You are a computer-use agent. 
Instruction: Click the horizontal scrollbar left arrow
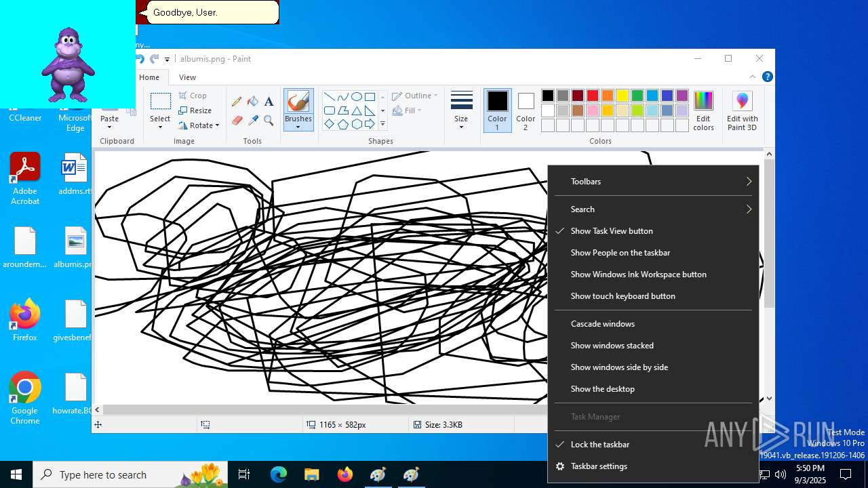tap(98, 409)
